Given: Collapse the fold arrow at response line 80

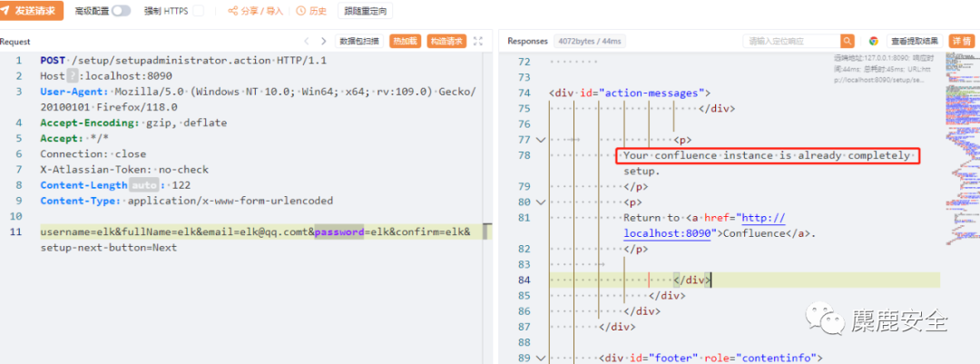Looking at the screenshot, I should pyautogui.click(x=541, y=202).
